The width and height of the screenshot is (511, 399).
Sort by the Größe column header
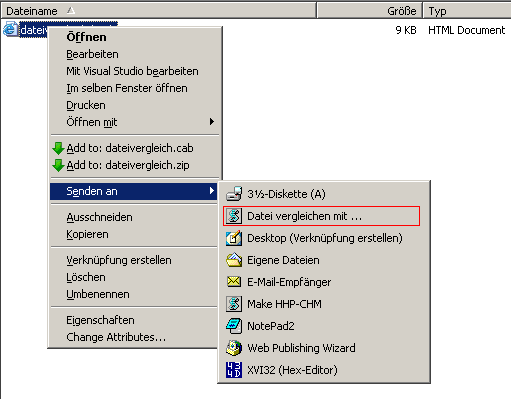click(370, 11)
